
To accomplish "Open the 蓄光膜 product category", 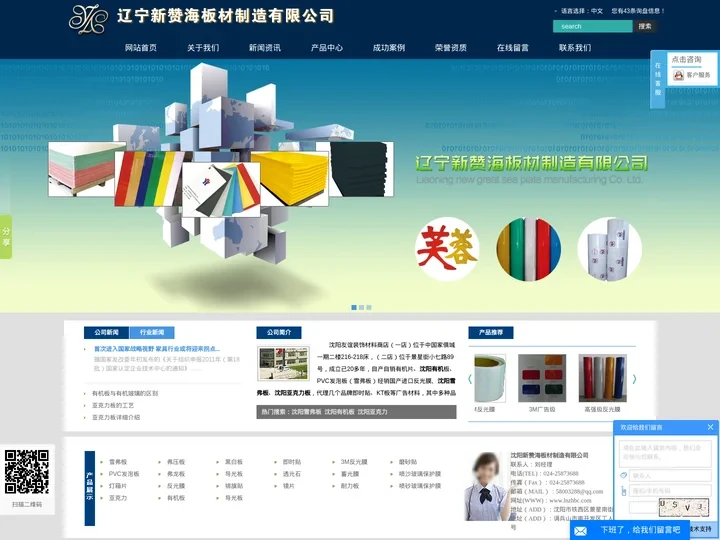I will 350,474.
